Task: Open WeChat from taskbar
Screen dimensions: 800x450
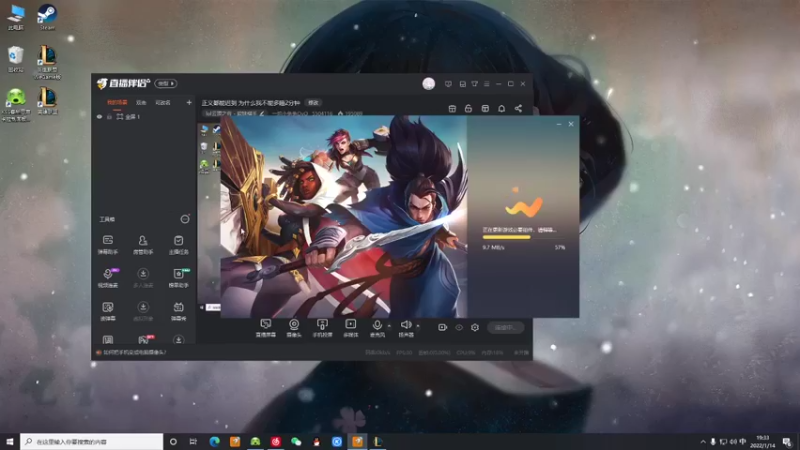Action: [296, 441]
